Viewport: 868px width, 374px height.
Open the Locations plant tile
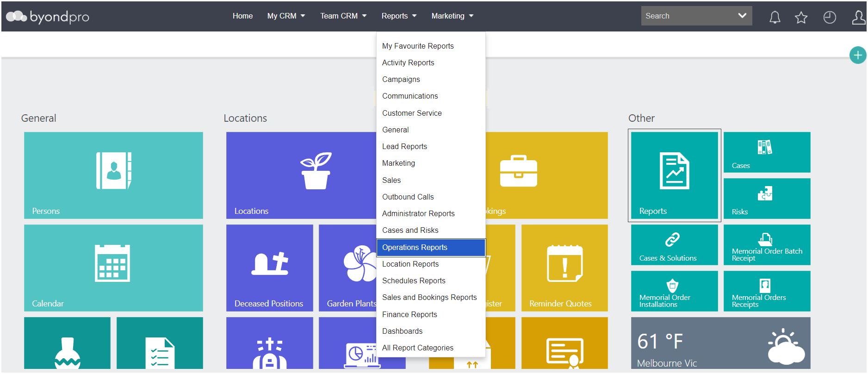tap(301, 175)
